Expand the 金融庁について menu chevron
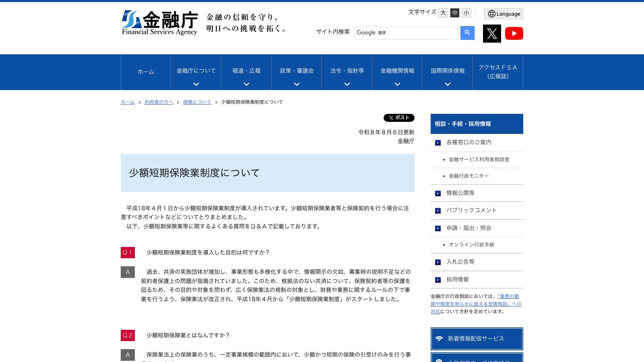 click(x=196, y=84)
